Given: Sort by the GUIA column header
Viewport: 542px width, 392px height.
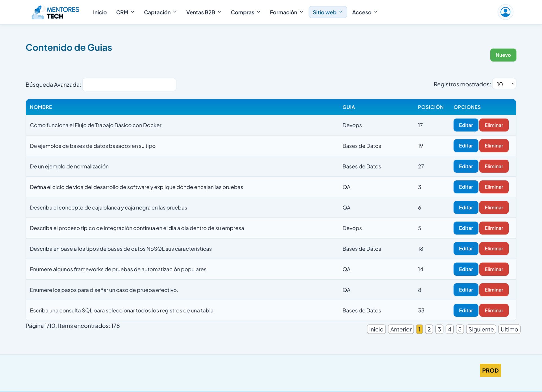Looking at the screenshot, I should 348,107.
